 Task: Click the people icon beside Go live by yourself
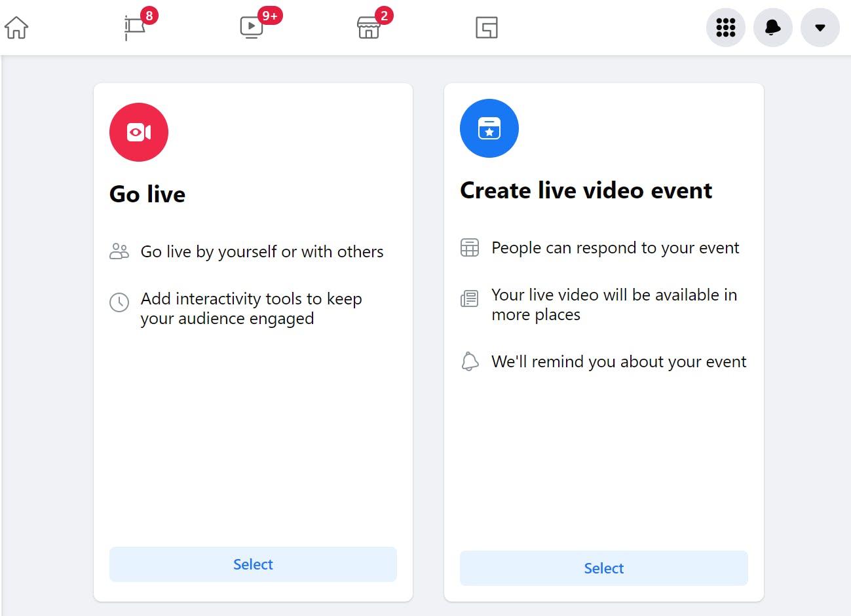point(119,251)
